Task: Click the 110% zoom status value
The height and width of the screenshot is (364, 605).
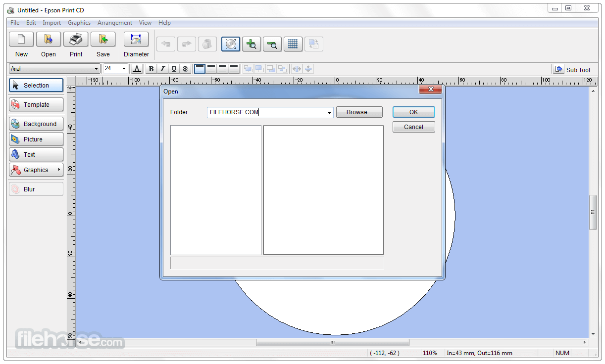Action: (430, 353)
